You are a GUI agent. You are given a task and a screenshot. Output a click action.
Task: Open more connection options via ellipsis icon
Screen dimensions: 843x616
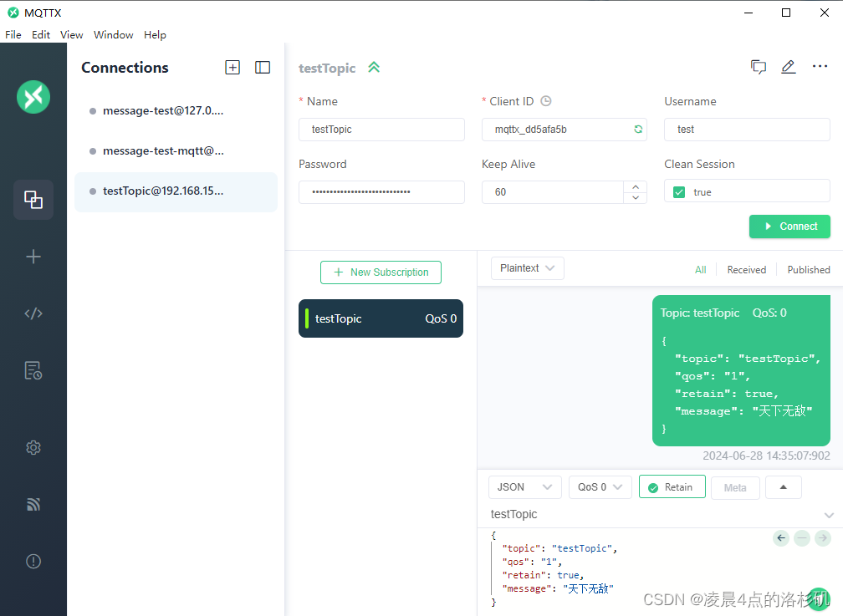point(820,66)
